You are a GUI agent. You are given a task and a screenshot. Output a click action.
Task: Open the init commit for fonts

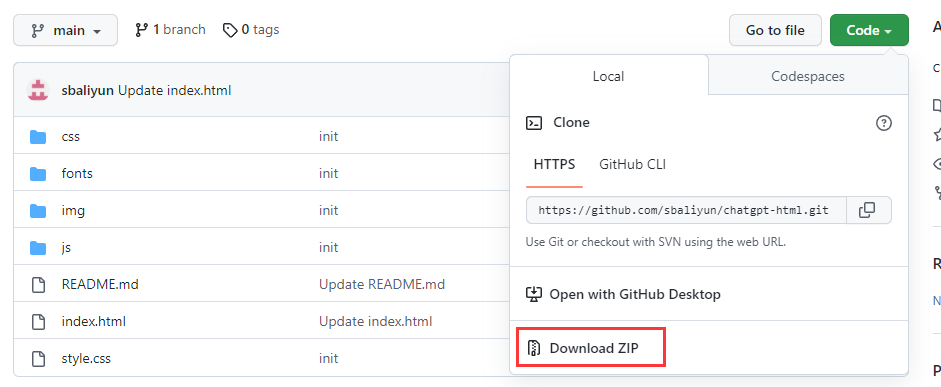coord(328,174)
